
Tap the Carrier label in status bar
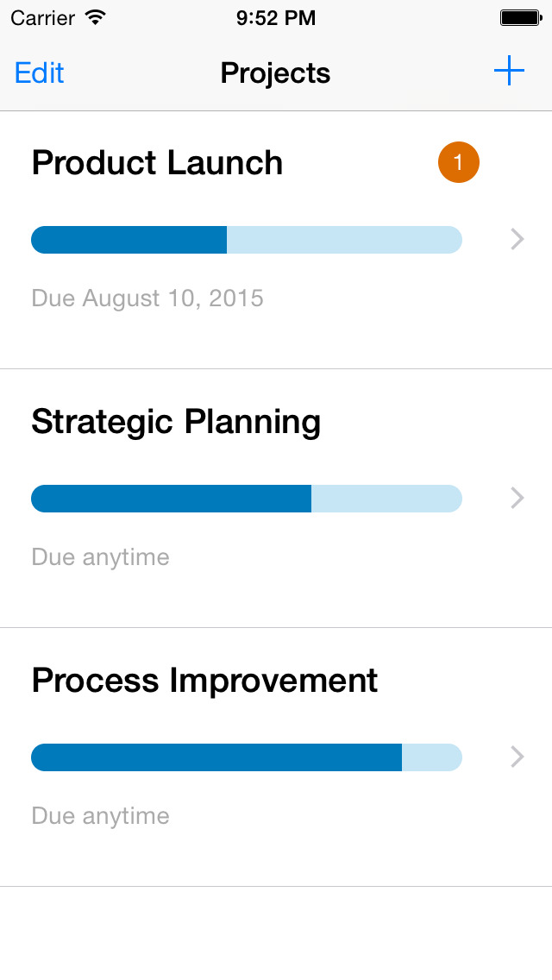[42, 18]
